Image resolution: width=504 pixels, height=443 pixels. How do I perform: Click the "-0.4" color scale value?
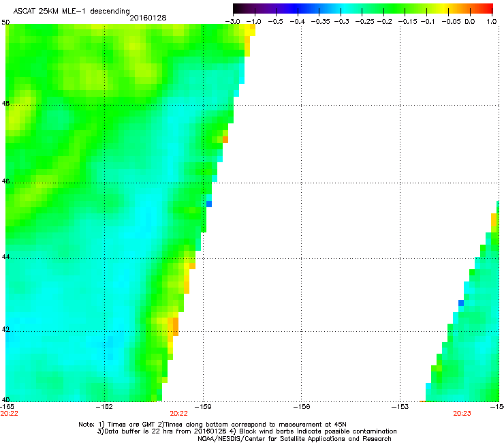click(298, 22)
